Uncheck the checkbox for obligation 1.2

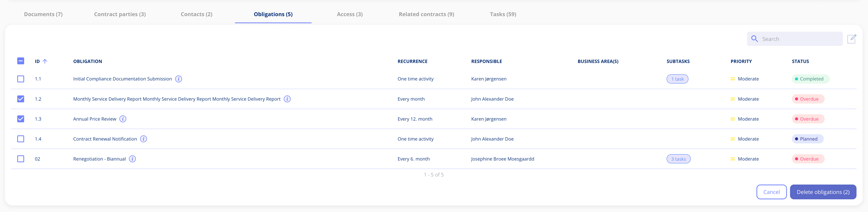tap(21, 99)
